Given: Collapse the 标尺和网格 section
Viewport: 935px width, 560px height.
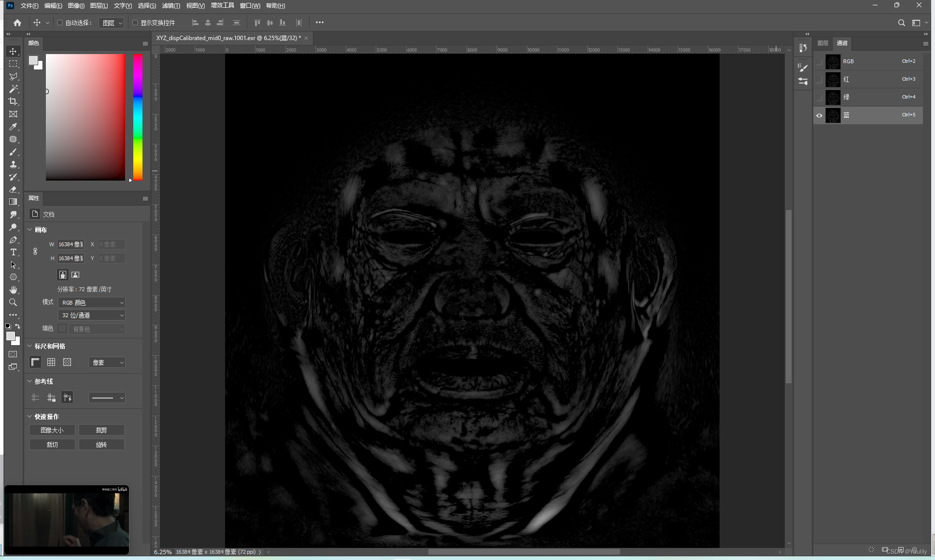Looking at the screenshot, I should pos(29,346).
